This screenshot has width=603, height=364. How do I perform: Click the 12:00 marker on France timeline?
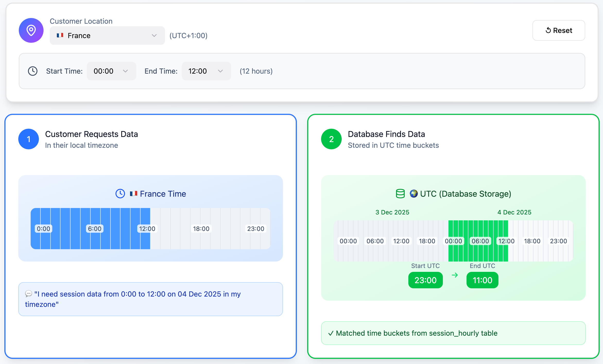click(x=147, y=229)
